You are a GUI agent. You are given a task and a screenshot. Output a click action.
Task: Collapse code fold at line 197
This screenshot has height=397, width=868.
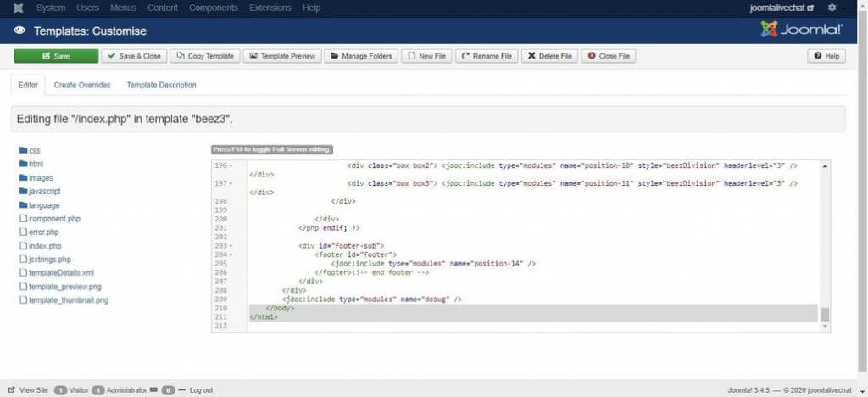pos(231,183)
